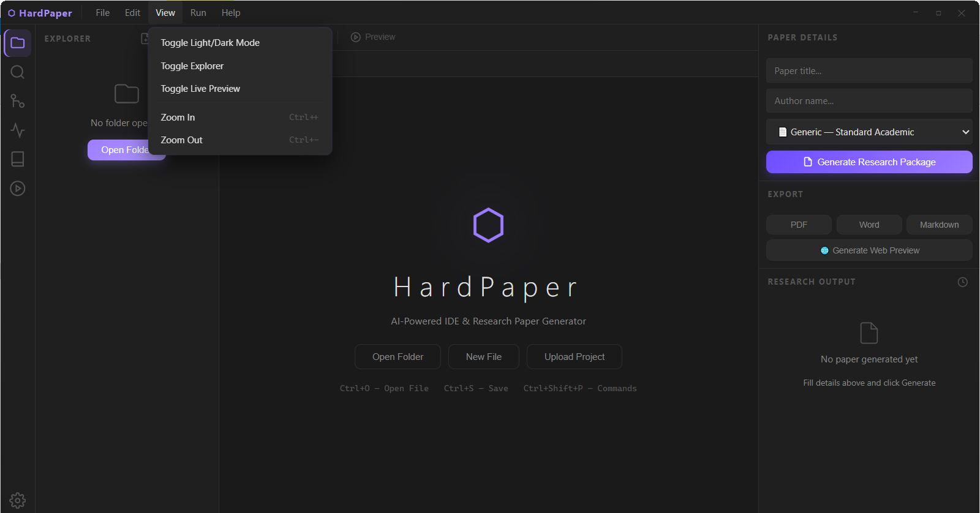Export as PDF
The height and width of the screenshot is (513, 980).
[799, 225]
